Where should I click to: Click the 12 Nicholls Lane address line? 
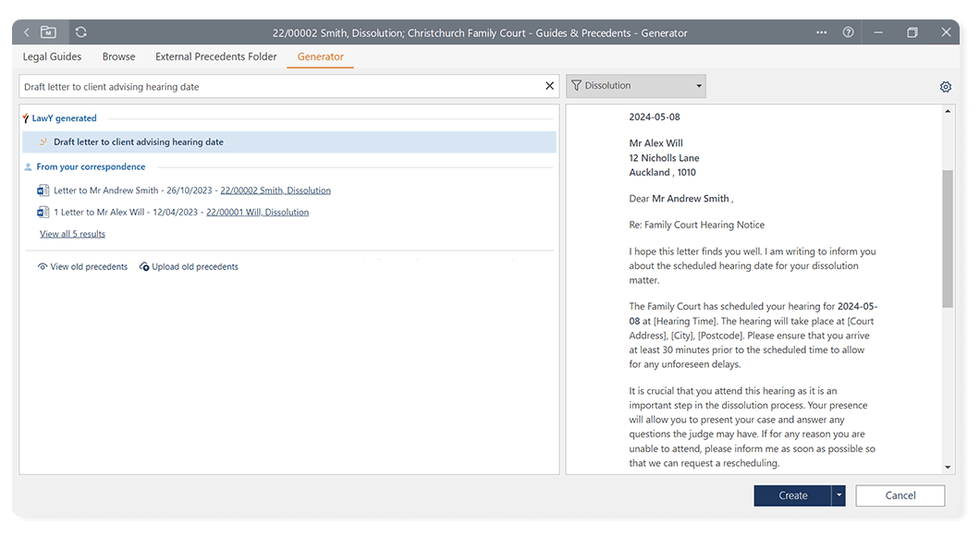pyautogui.click(x=664, y=158)
